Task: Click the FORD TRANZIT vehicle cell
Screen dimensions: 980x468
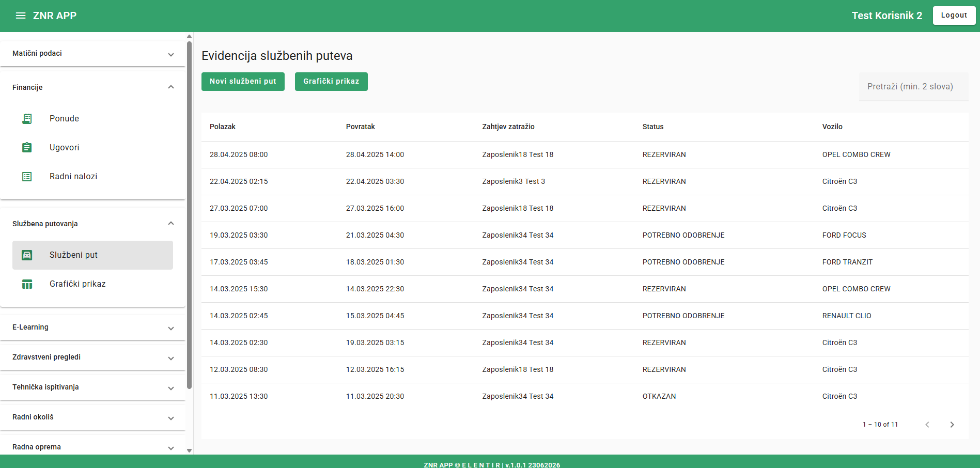Action: 847,262
